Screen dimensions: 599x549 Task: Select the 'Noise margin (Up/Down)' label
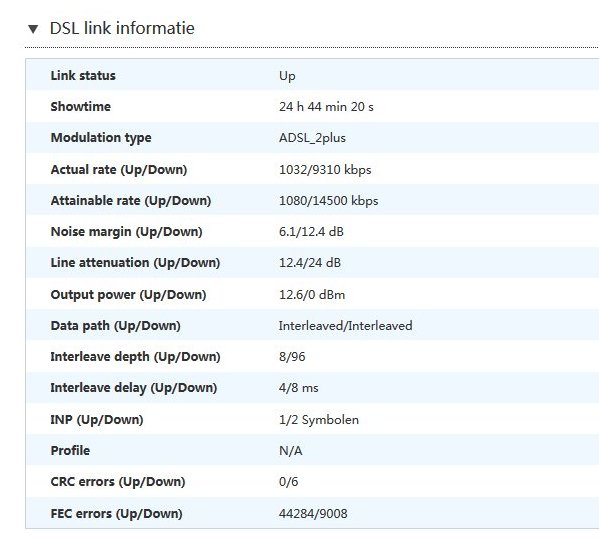(x=126, y=232)
